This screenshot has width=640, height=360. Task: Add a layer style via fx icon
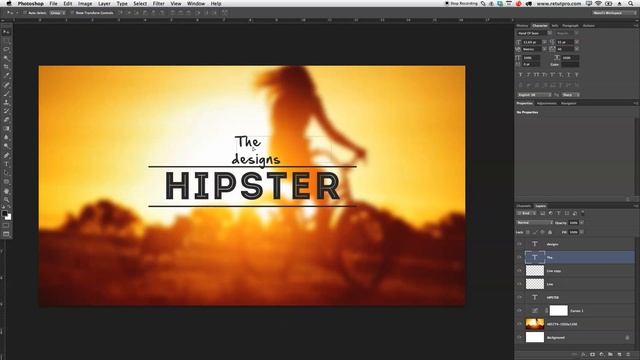pos(583,354)
